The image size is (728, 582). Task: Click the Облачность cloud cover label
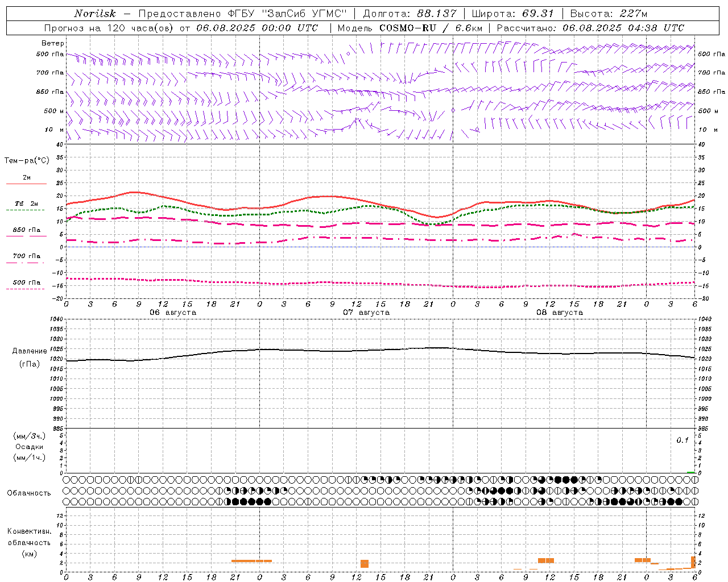coord(29,493)
